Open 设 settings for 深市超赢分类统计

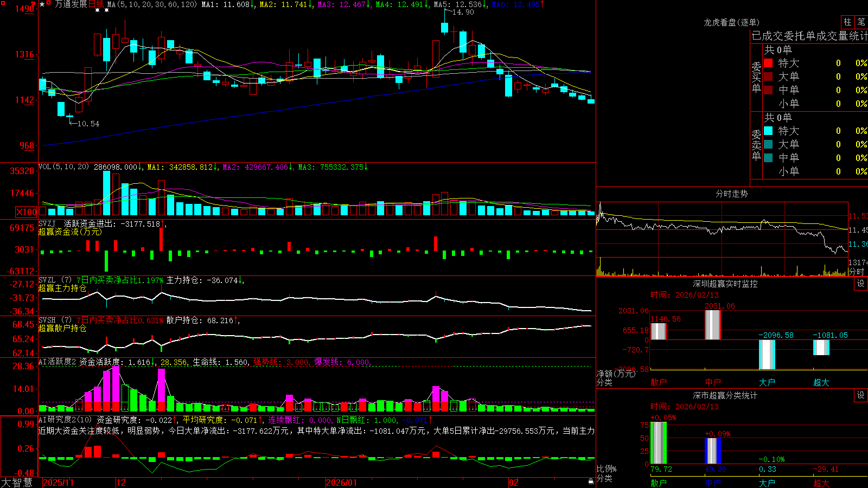click(x=861, y=395)
